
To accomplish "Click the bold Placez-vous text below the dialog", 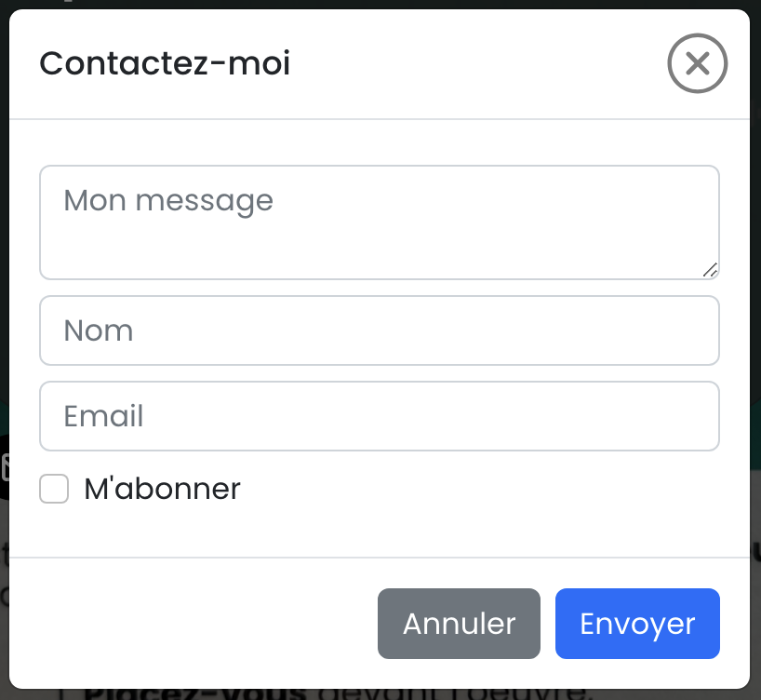I will pyautogui.click(x=194, y=693).
